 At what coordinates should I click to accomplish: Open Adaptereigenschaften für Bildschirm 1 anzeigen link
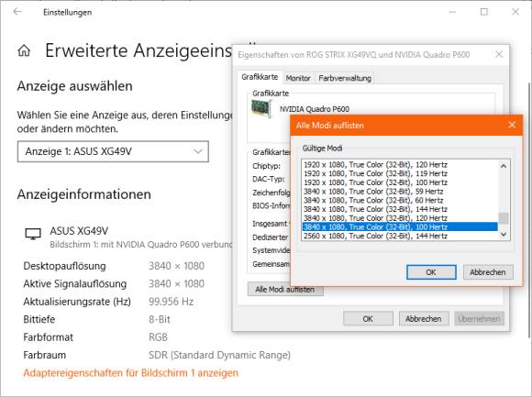coord(130,373)
